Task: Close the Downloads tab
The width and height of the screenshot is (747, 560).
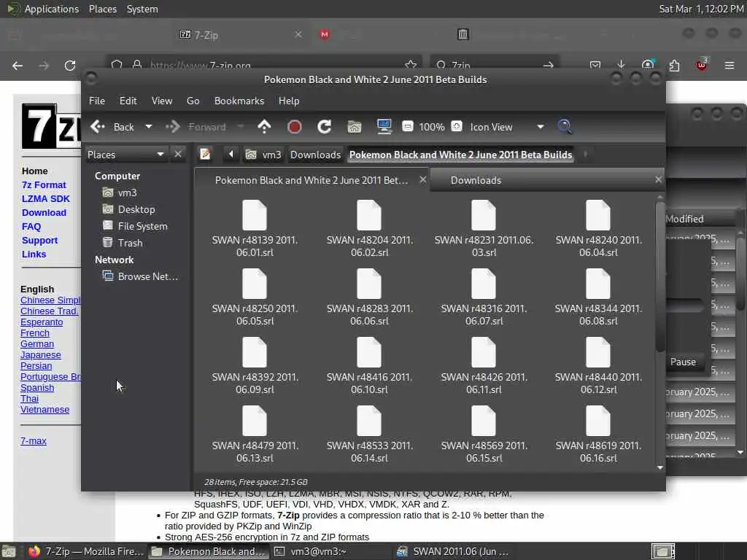Action: click(x=658, y=179)
